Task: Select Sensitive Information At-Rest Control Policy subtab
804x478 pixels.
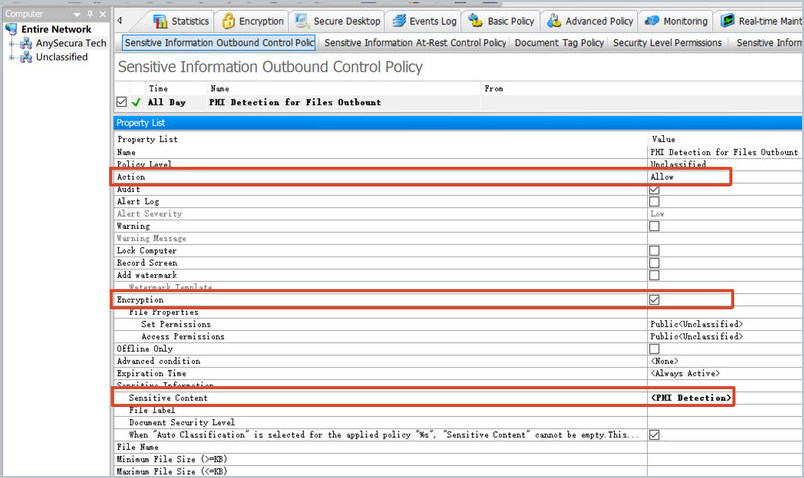Action: pyautogui.click(x=415, y=43)
